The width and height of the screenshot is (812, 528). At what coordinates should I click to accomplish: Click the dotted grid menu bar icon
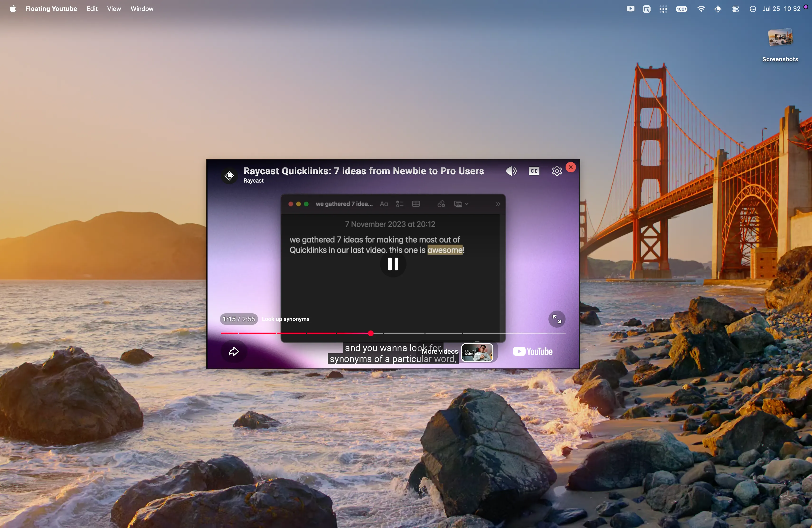click(663, 9)
